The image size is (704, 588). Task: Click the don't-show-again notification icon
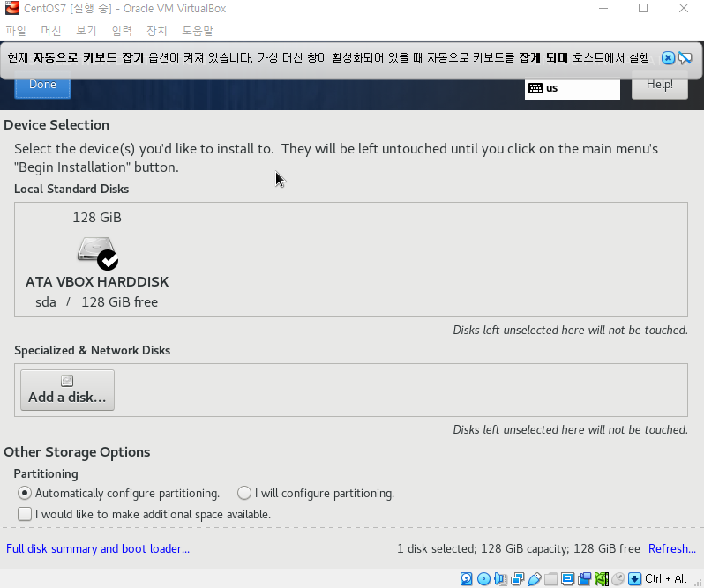pyautogui.click(x=685, y=58)
